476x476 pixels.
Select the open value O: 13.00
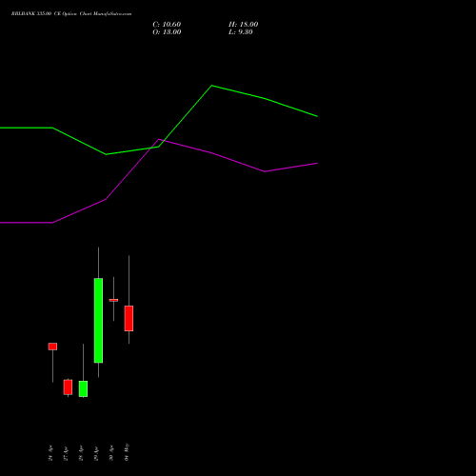click(x=167, y=32)
